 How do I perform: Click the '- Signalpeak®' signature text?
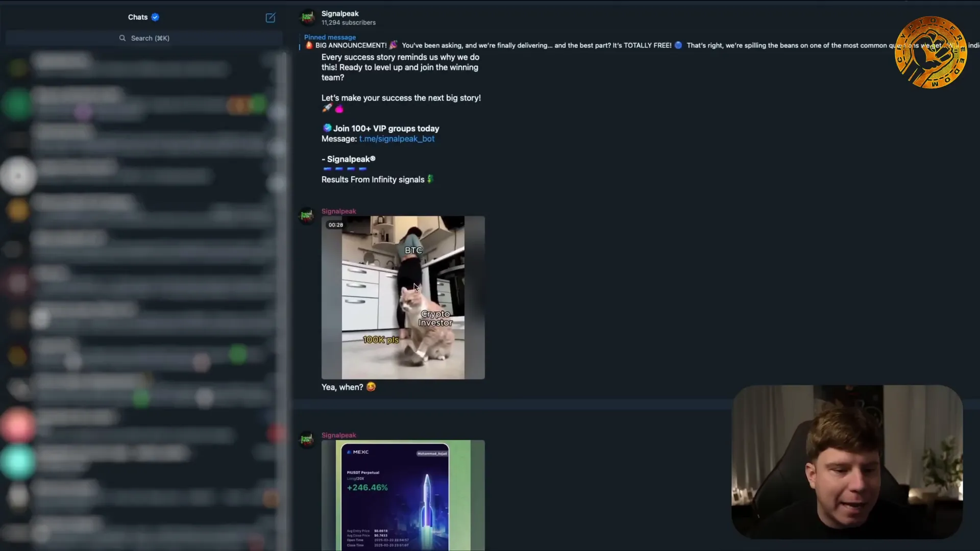point(349,159)
